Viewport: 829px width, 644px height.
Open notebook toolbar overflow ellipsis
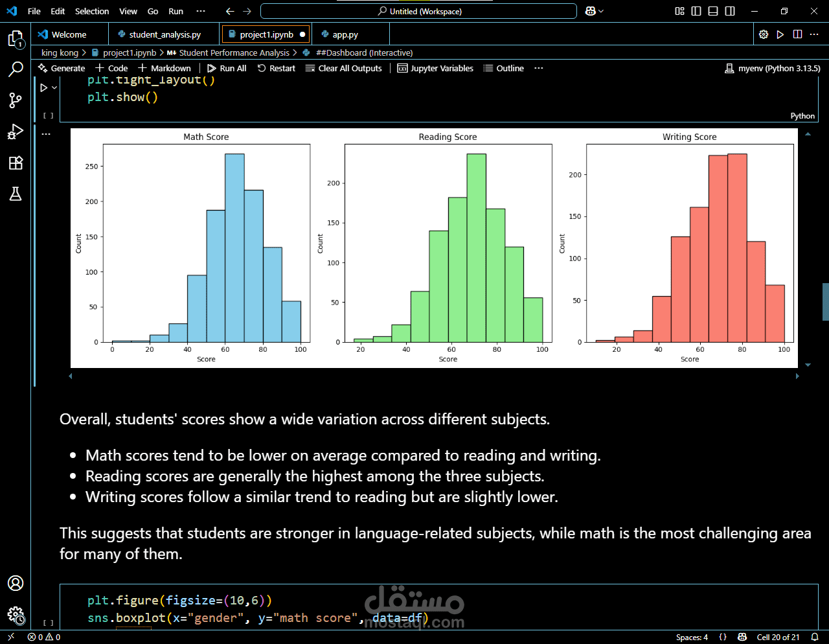tap(538, 68)
